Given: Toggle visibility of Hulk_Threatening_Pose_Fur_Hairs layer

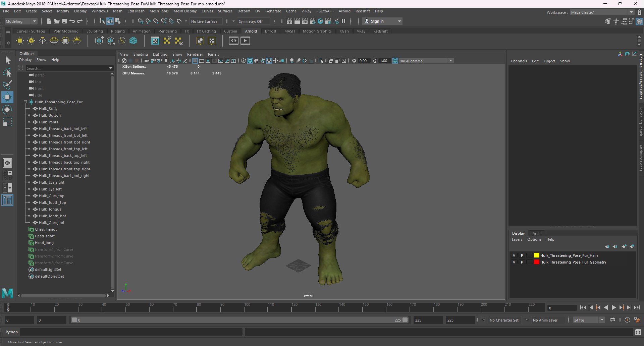Looking at the screenshot, I should point(514,255).
